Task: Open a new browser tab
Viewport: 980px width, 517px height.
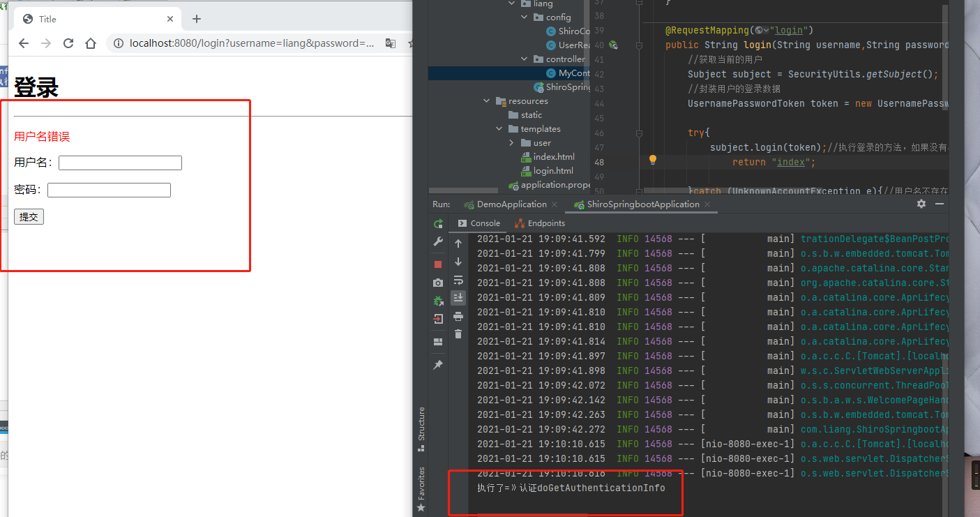Action: tap(197, 19)
